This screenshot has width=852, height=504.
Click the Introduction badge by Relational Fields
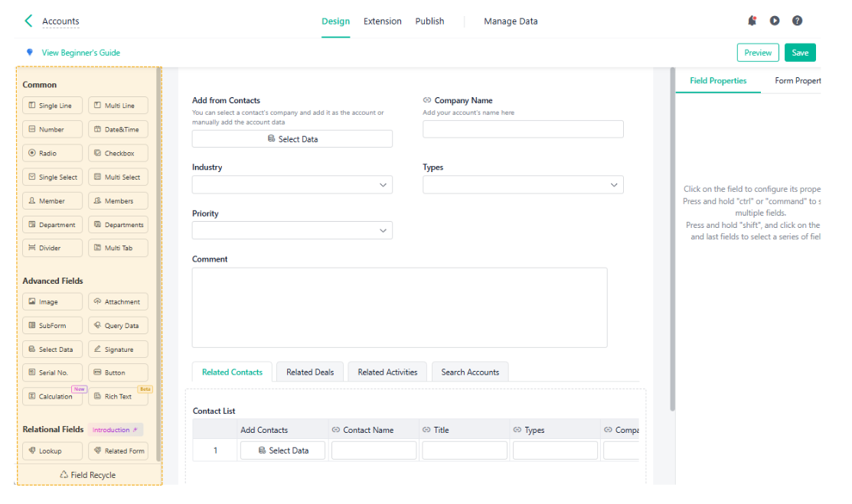coord(115,430)
